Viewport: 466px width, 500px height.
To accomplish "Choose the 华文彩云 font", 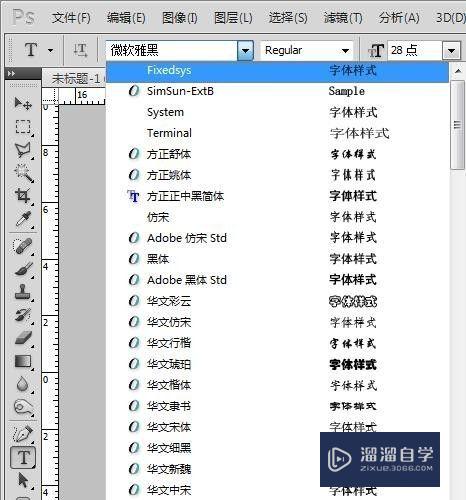I will [x=277, y=301].
